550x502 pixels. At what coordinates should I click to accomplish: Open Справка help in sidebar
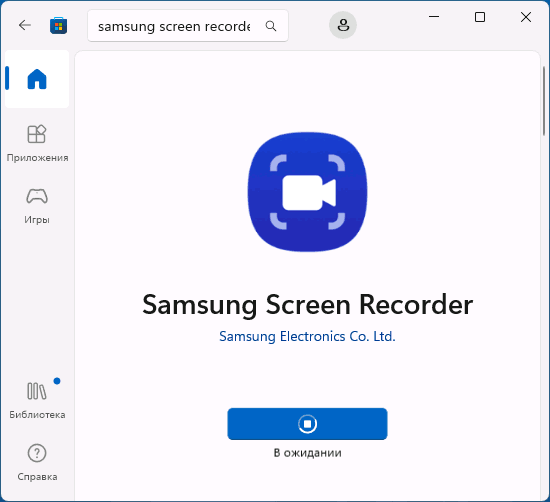pyautogui.click(x=37, y=462)
